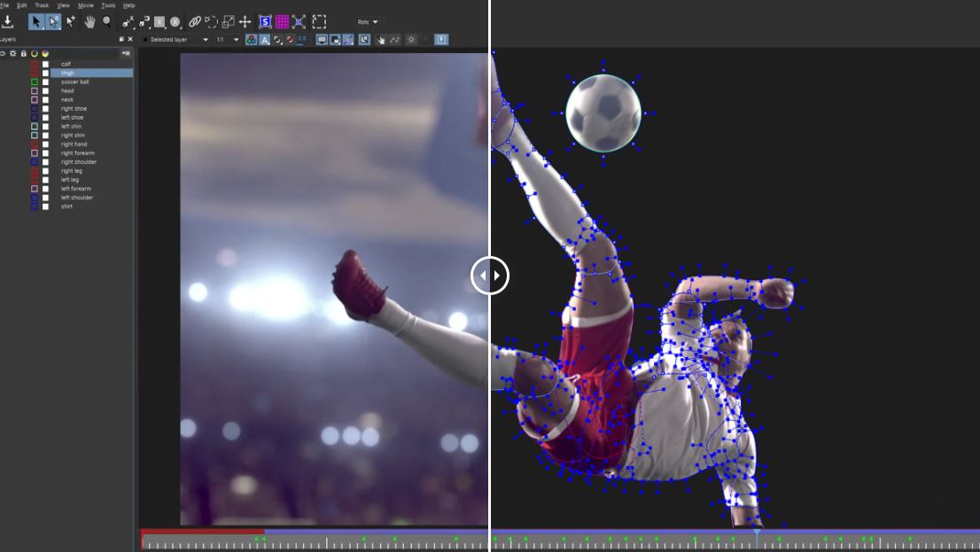The image size is (980, 552).
Task: Select the Scale transform tool
Action: pos(228,22)
